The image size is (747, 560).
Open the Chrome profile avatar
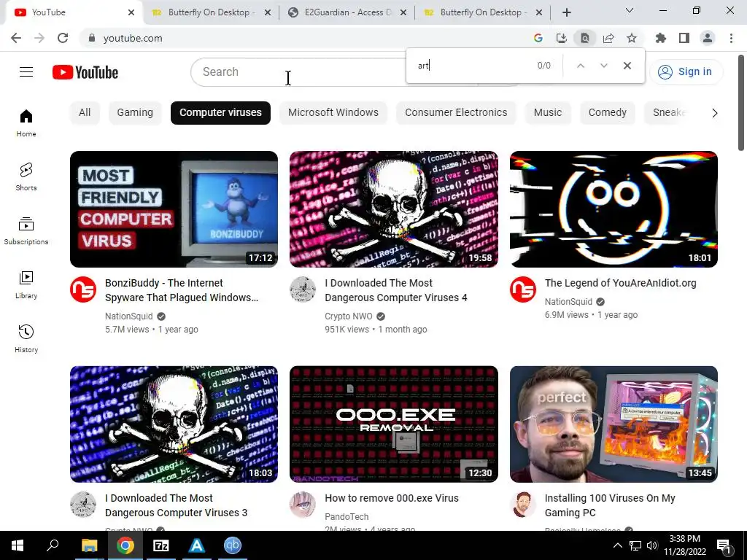[x=708, y=38]
